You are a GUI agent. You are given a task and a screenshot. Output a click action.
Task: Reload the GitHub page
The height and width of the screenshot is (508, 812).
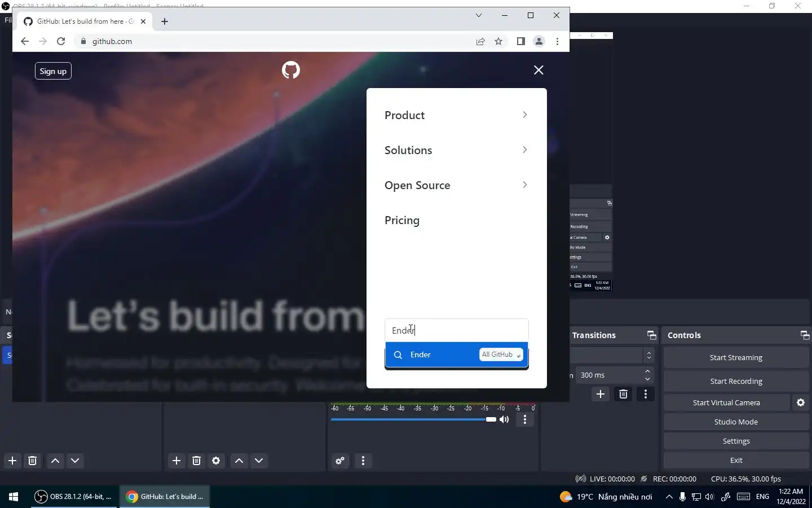61,41
